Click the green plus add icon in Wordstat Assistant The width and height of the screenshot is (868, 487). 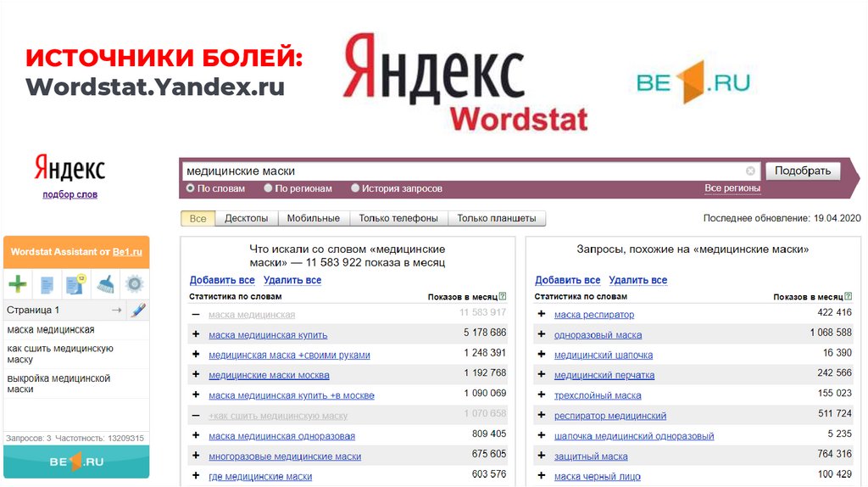18,285
